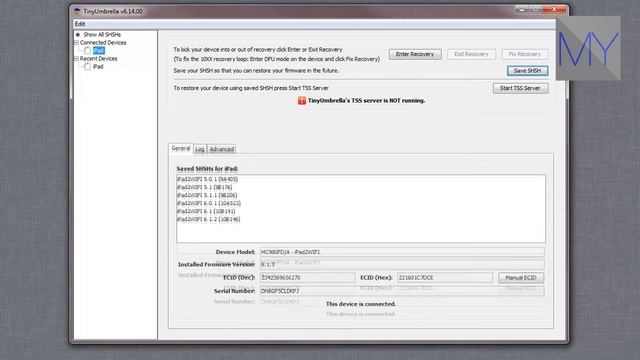Click the Enter Recovery button
This screenshot has height=360, width=640.
point(415,54)
